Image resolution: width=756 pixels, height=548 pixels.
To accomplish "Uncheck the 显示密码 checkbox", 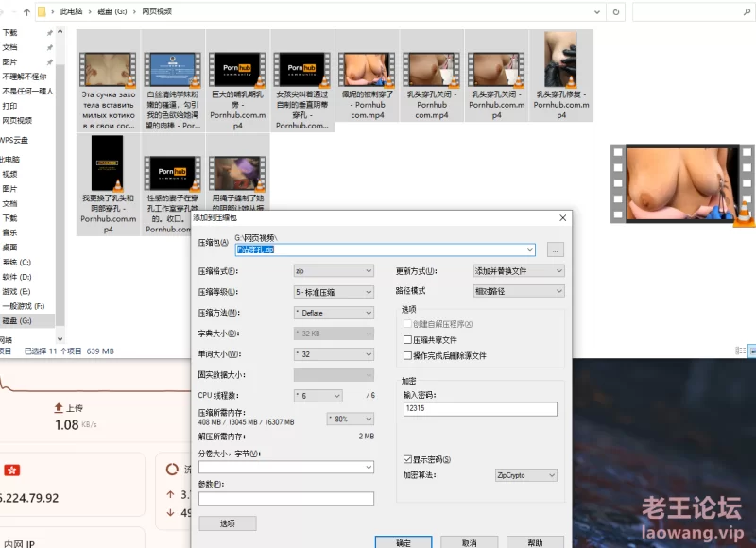I will (x=407, y=459).
